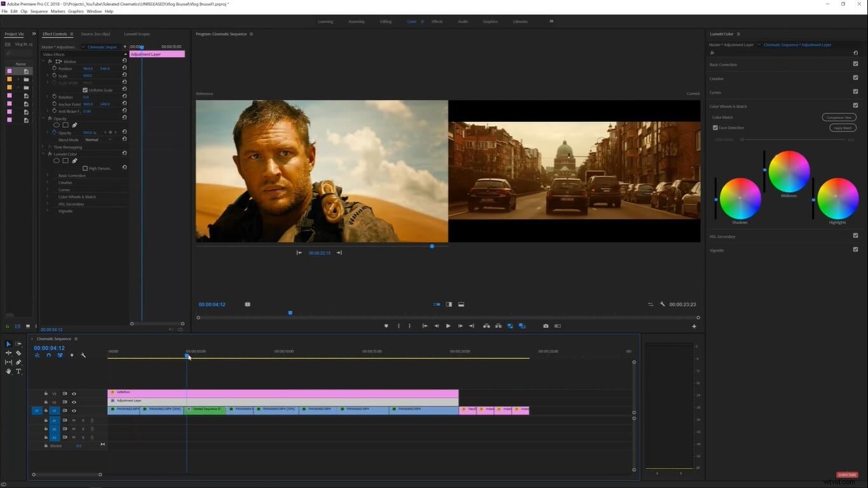The width and height of the screenshot is (868, 488).
Task: Disable Face Detection in Color Match
Action: pos(715,127)
